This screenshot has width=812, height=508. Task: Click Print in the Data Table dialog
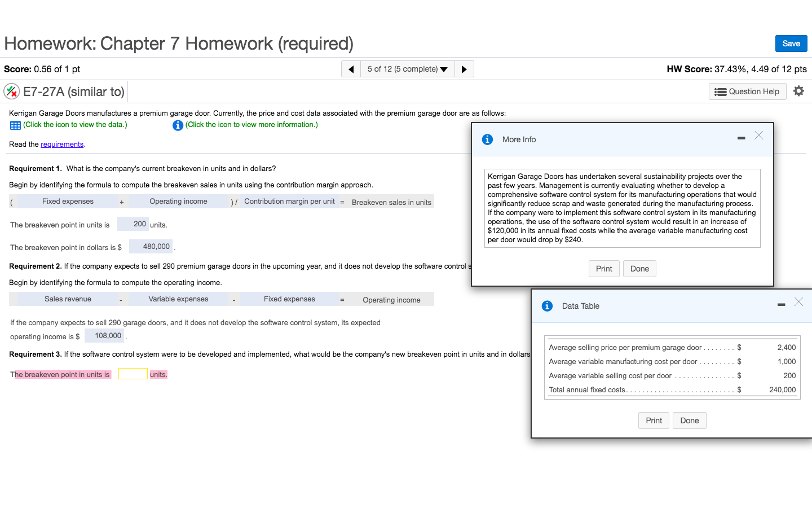[x=654, y=421]
